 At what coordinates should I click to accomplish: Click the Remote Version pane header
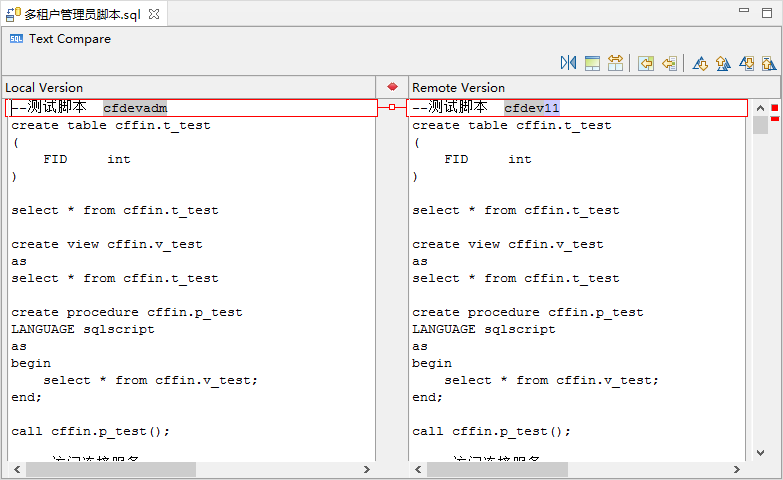[594, 87]
